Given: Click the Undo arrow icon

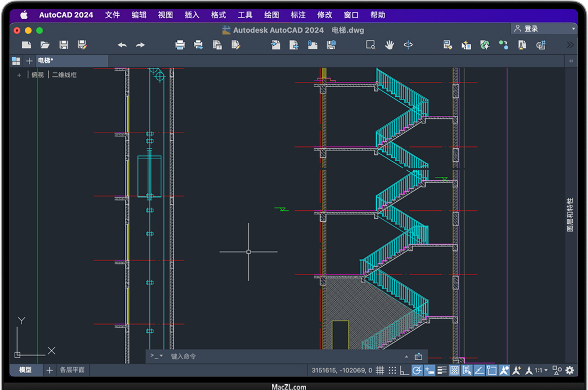Looking at the screenshot, I should pyautogui.click(x=122, y=45).
